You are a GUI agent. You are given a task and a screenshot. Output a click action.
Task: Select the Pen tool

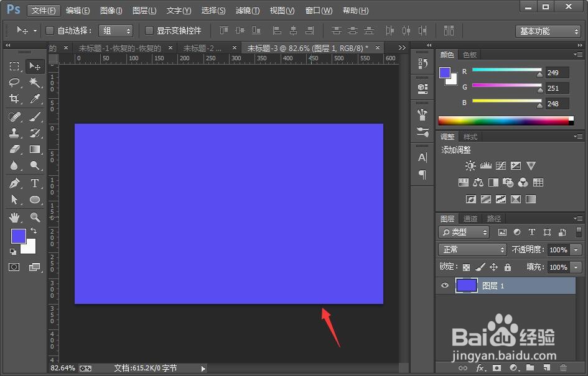point(14,183)
